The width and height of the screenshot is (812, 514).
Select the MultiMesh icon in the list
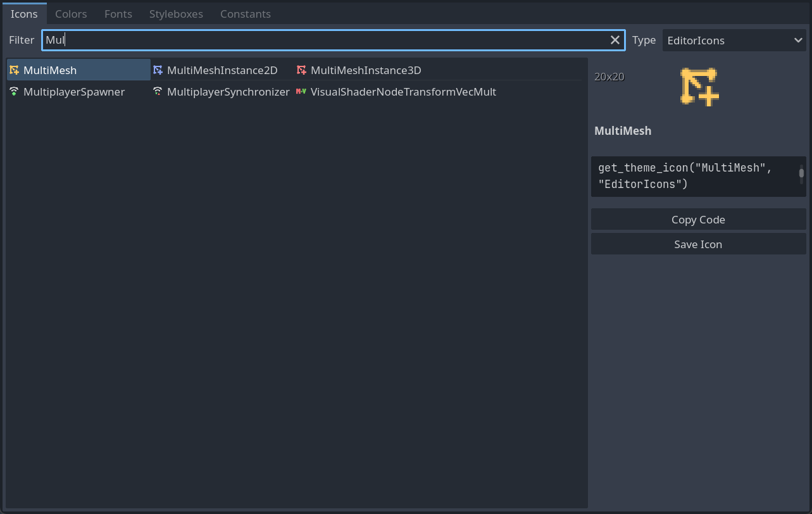14,70
